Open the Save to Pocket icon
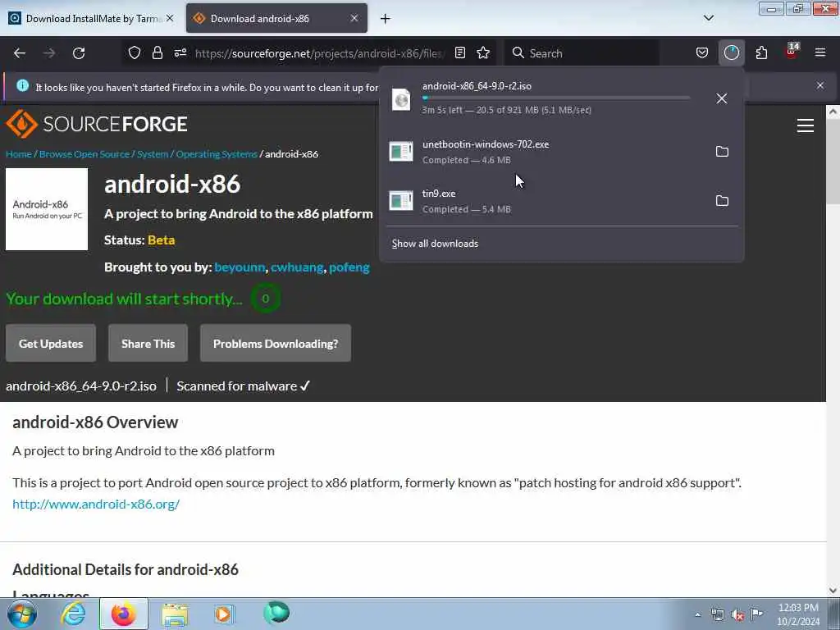The image size is (840, 630). tap(702, 52)
